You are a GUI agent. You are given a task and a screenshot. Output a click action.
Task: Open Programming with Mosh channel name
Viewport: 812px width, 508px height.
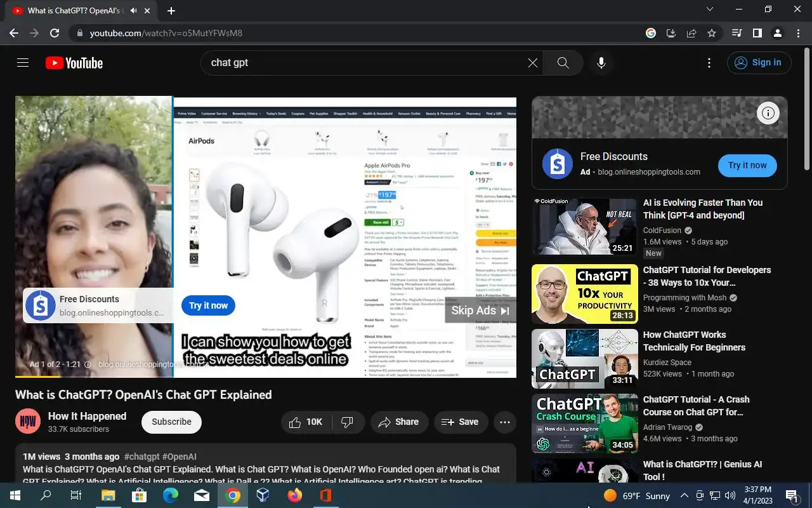[685, 298]
